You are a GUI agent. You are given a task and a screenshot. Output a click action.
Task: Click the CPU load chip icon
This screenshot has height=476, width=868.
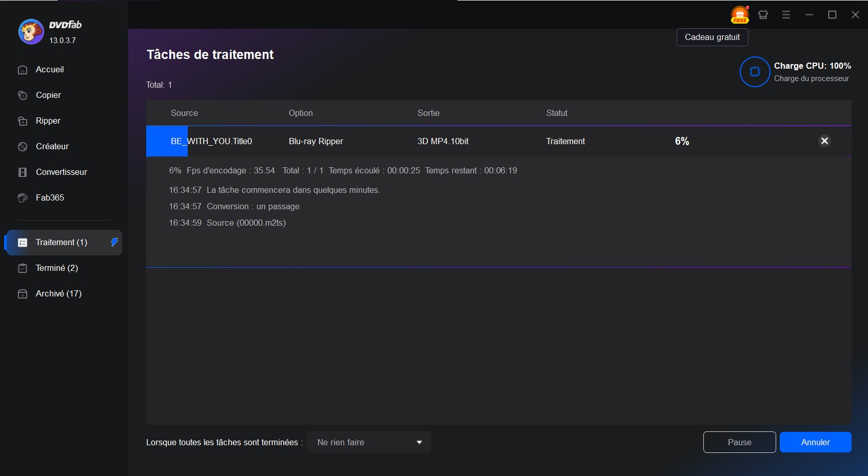pyautogui.click(x=755, y=72)
